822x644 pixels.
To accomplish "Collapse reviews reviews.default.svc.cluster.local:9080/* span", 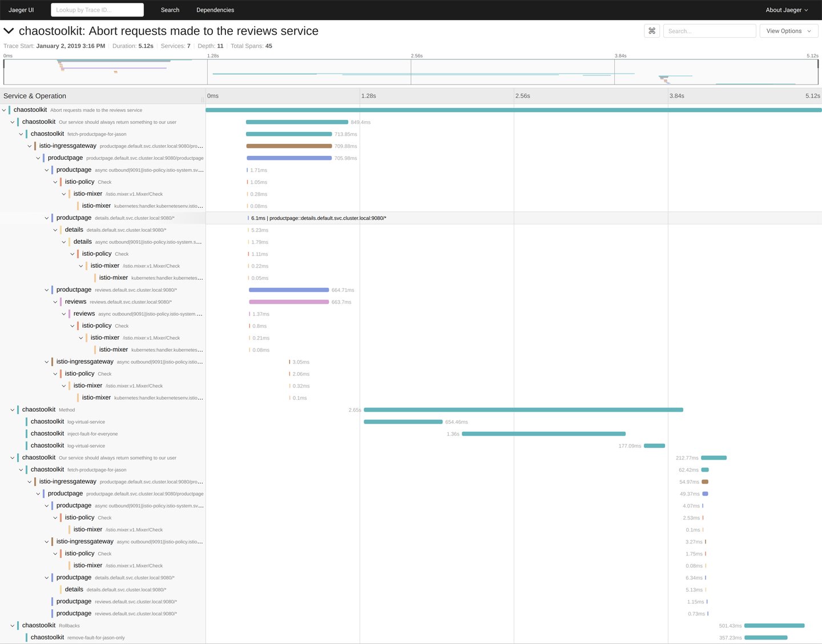I will click(x=55, y=302).
